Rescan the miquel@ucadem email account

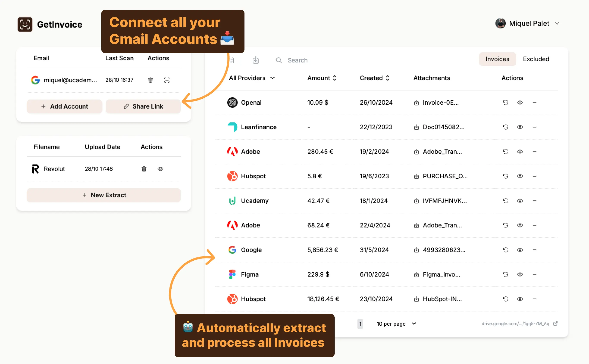167,80
